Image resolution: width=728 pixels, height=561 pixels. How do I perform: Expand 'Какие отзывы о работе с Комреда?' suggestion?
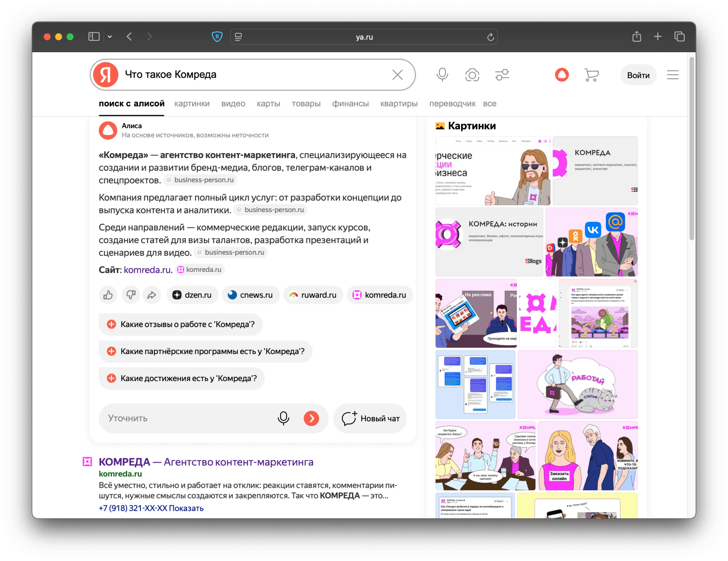coord(181,324)
